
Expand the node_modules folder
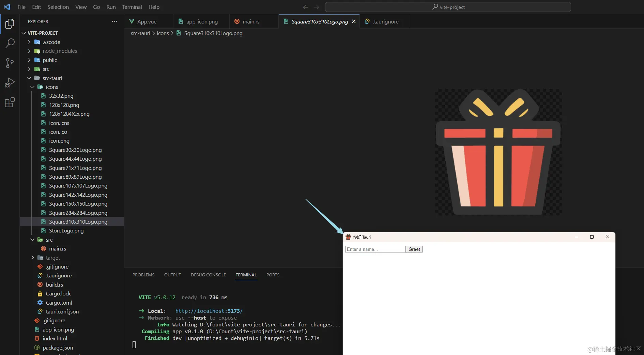point(72,51)
